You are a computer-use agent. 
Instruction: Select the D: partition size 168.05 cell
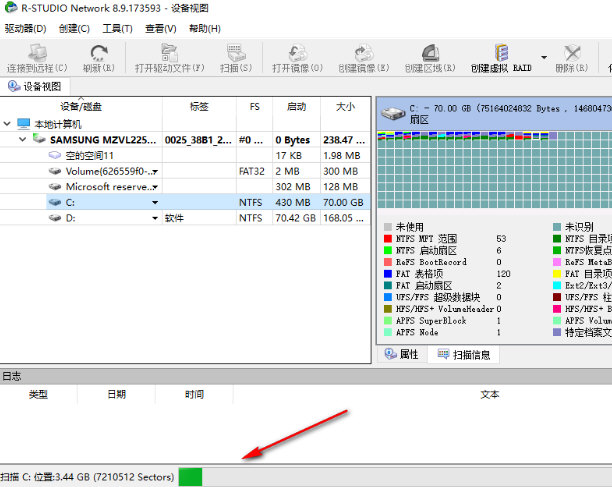point(344,218)
